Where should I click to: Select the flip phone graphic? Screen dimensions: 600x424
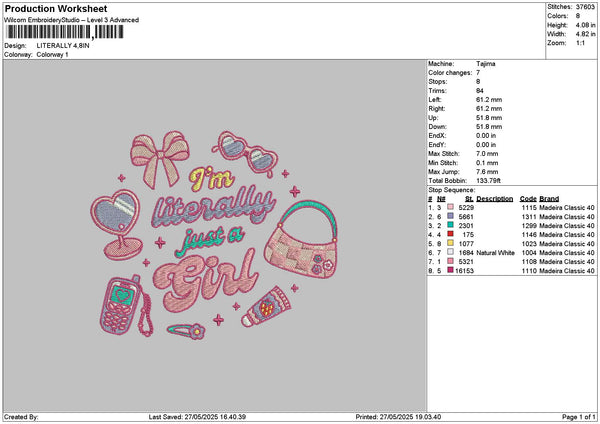(123, 305)
